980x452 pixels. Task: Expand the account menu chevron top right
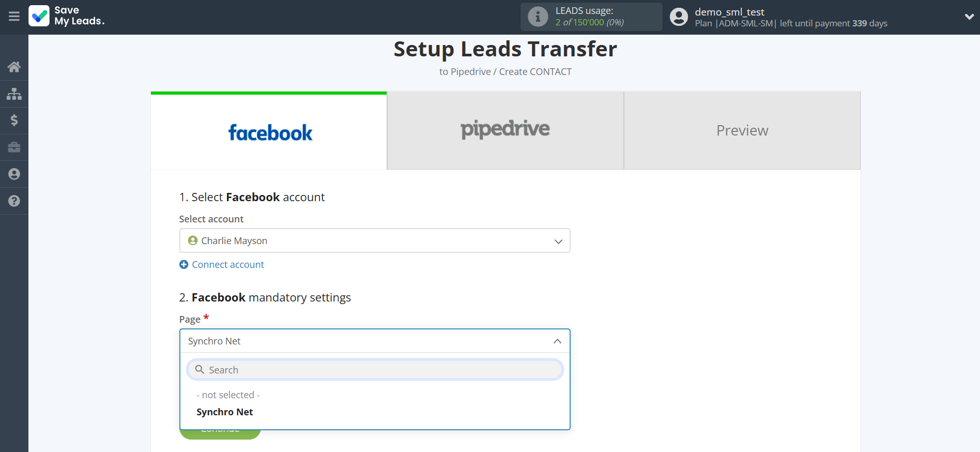pos(969,17)
